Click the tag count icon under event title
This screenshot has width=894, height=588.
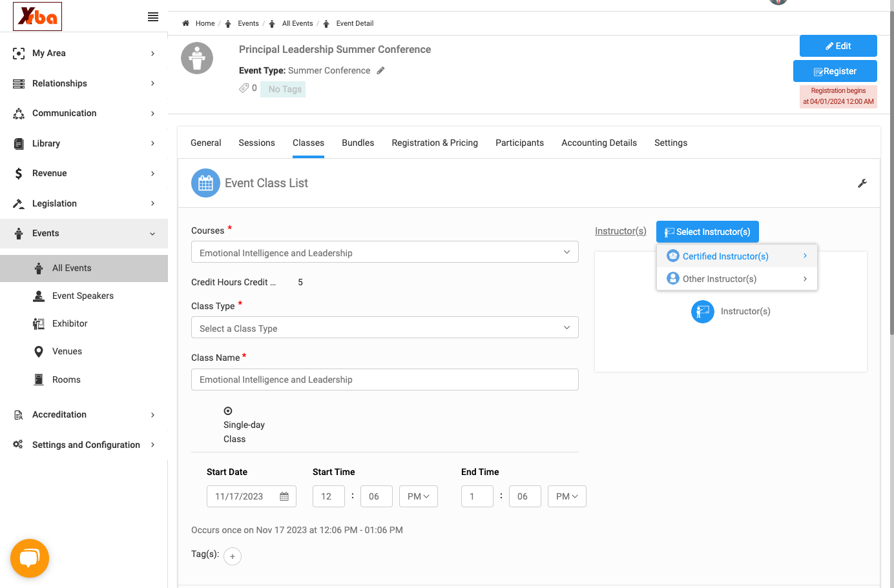pyautogui.click(x=244, y=88)
